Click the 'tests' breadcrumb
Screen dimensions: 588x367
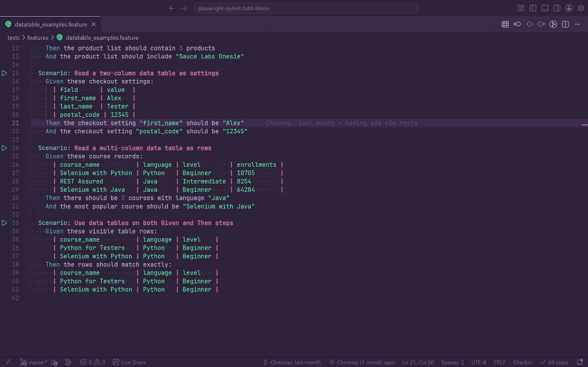pos(14,38)
